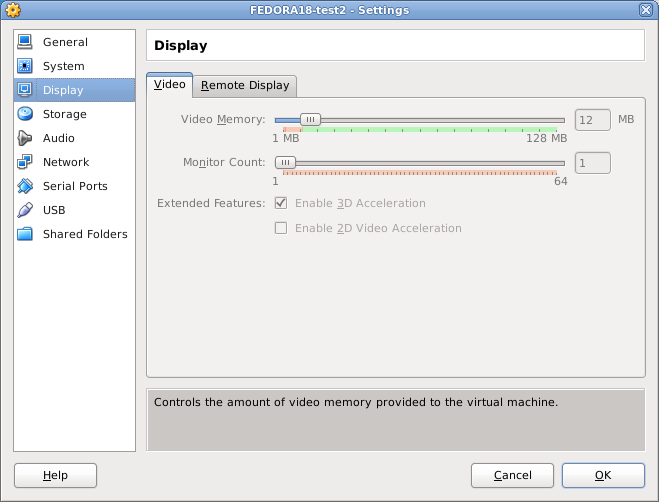Click the Monitor Count slider handle

(285, 162)
